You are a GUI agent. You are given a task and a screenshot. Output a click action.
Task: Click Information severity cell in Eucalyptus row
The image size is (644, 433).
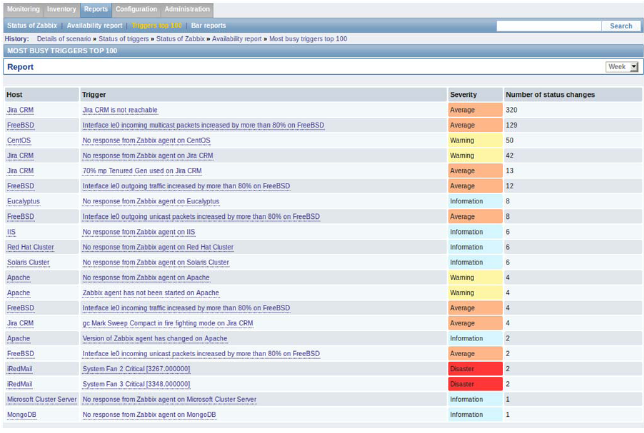click(x=475, y=201)
